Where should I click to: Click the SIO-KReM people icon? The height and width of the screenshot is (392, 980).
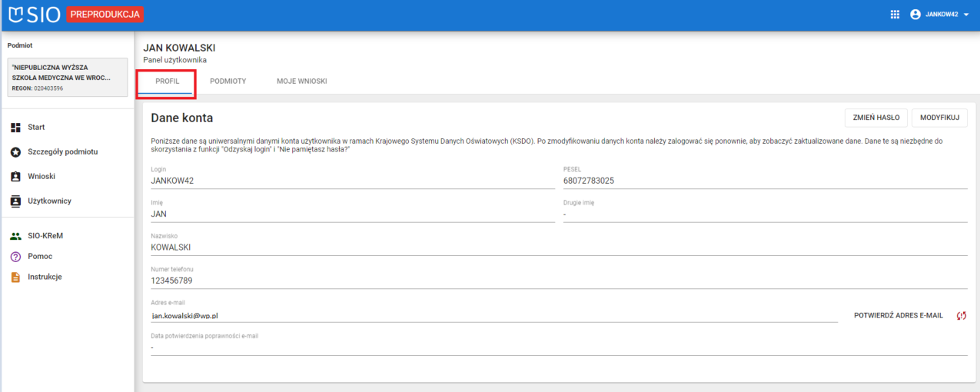pyautogui.click(x=15, y=237)
